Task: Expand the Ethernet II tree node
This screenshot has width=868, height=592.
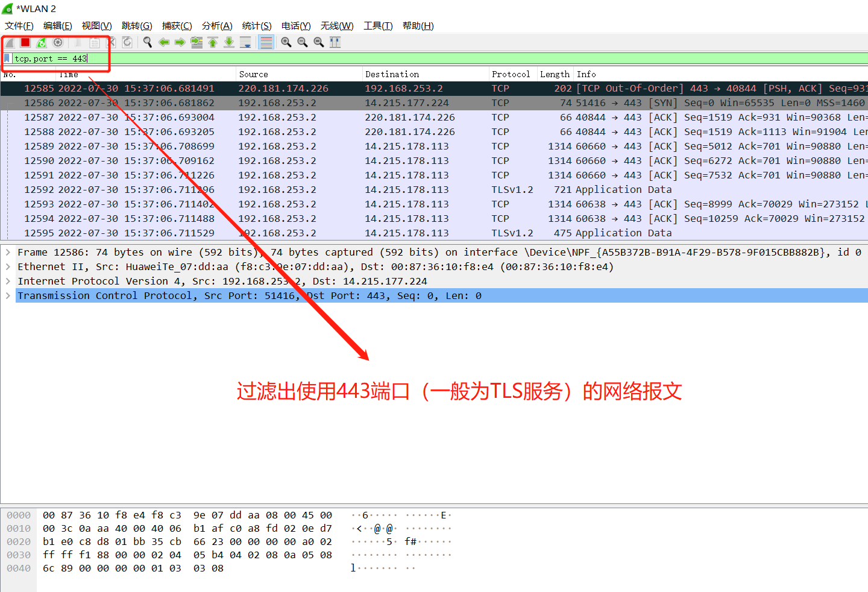Action: 8,266
